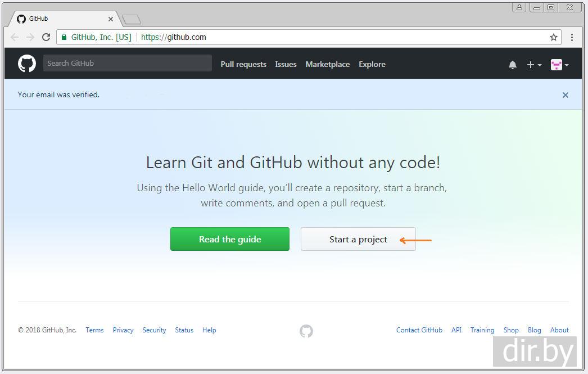588x374 pixels.
Task: Open the API footer link
Action: (x=456, y=330)
